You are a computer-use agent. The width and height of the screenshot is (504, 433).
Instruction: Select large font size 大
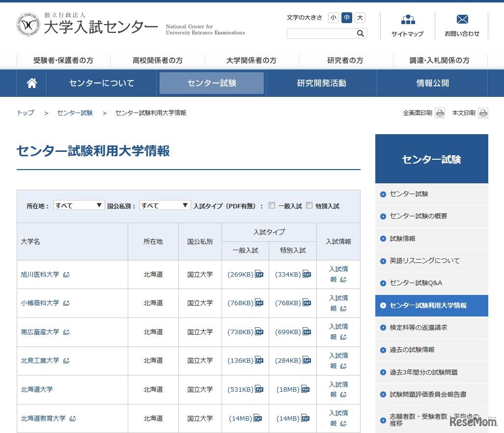(x=360, y=17)
